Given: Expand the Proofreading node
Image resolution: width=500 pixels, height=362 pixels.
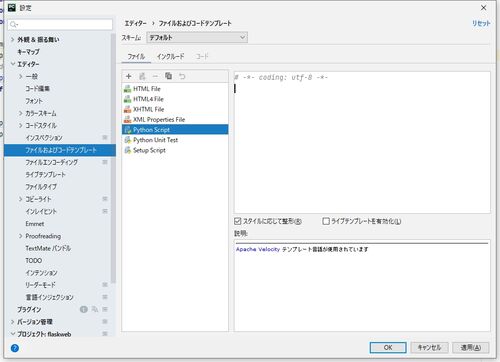Looking at the screenshot, I should tap(21, 236).
